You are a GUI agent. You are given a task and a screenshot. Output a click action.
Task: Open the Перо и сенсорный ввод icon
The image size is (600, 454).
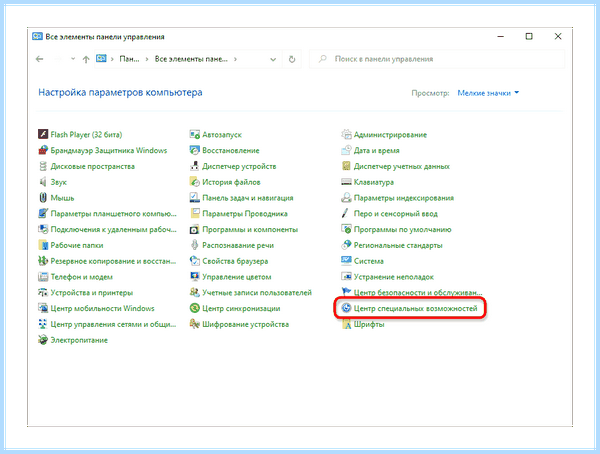346,214
